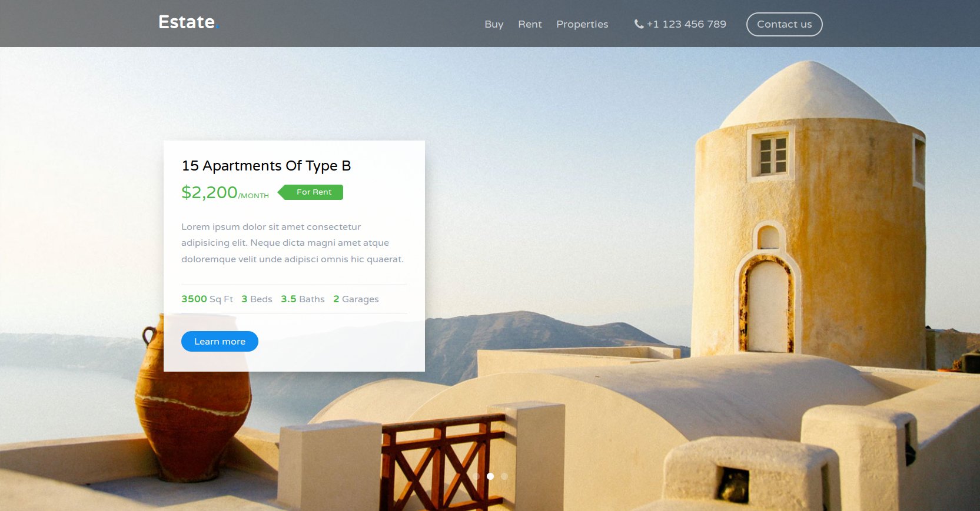This screenshot has height=511, width=980.
Task: Open the Rent navigation item
Action: click(x=530, y=24)
